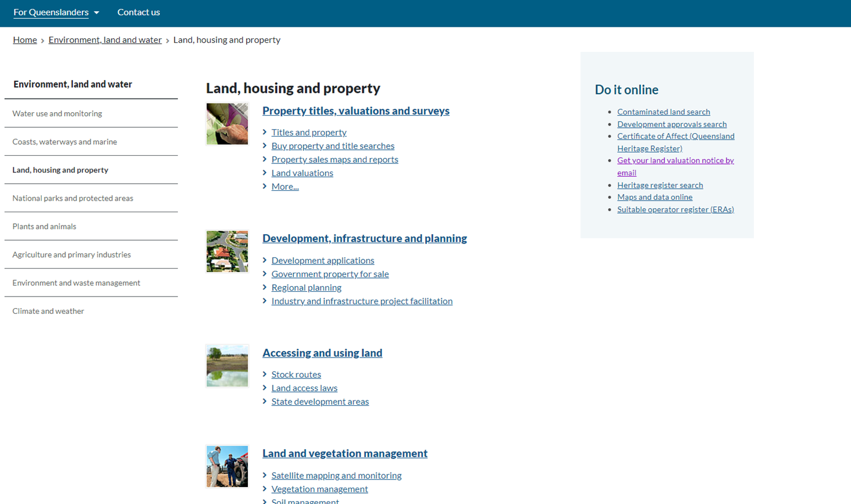
Task: Expand the More... link under Property titles
Action: [284, 186]
